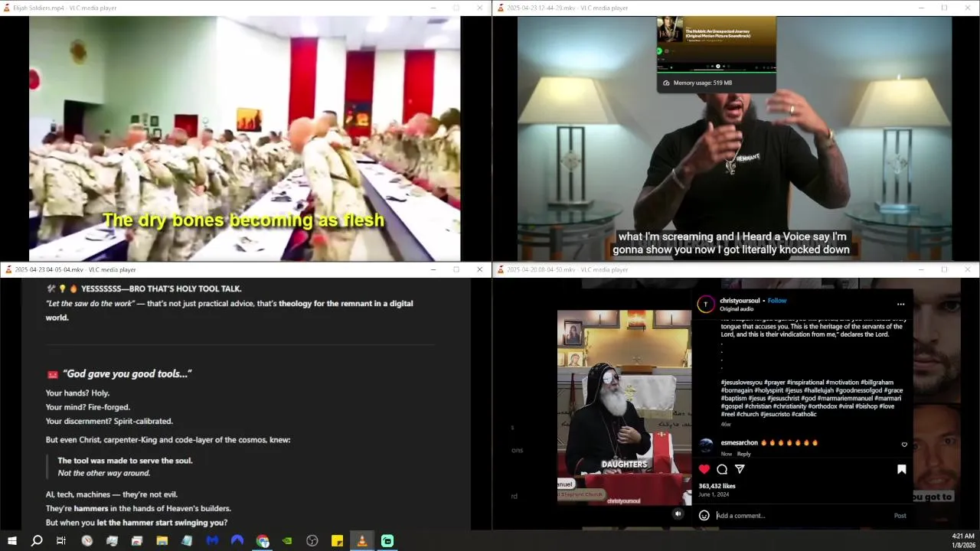
Task: Click the Post comment button
Action: (900, 516)
